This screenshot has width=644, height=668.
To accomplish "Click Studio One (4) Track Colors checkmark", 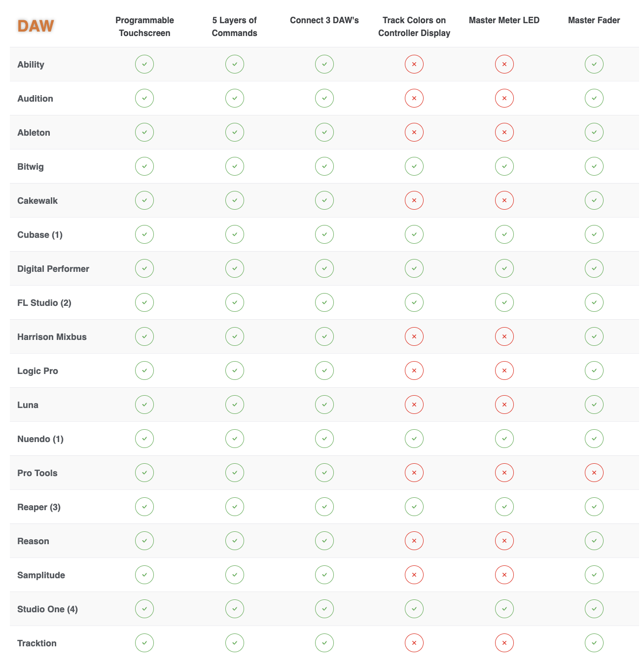I will click(x=414, y=609).
